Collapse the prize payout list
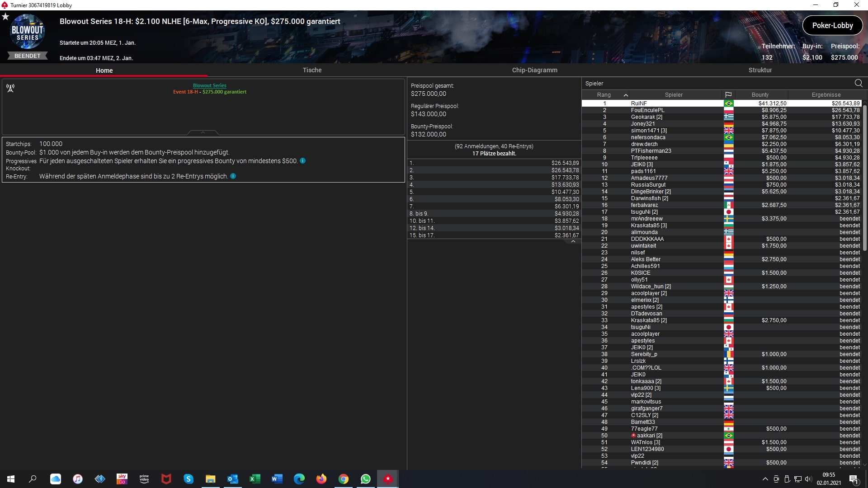 pos(573,242)
